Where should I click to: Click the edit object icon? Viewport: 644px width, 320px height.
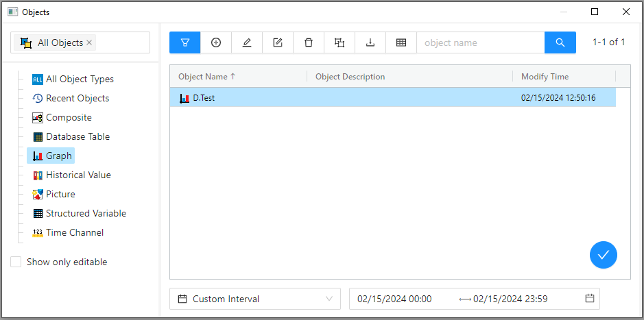coord(278,42)
